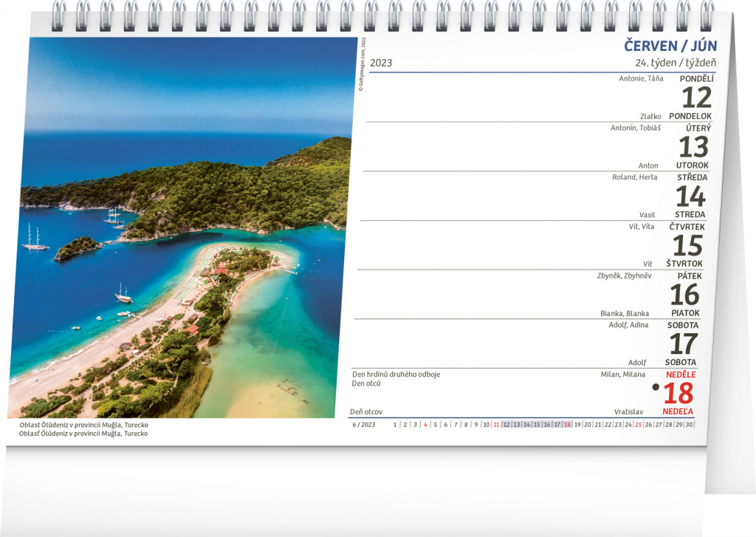Image resolution: width=756 pixels, height=537 pixels.
Task: Click the name day Antonie, Táňa
Action: pyautogui.click(x=641, y=78)
